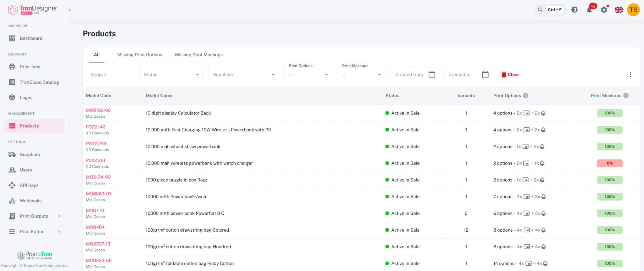644x271 pixels.
Task: Open the Status filter dropdown
Action: tap(171, 75)
